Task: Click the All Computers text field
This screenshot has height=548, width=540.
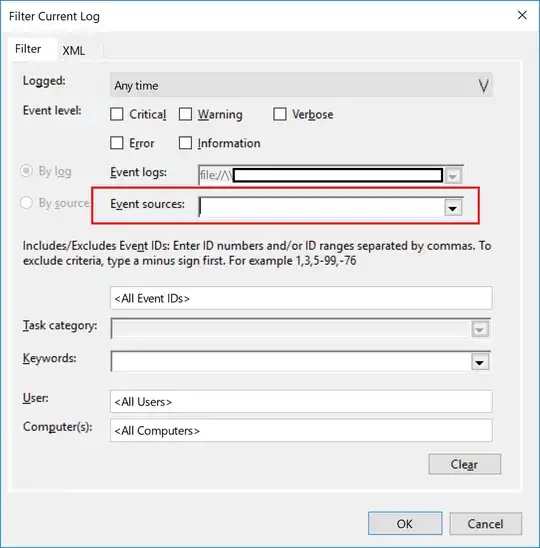Action: pyautogui.click(x=301, y=431)
